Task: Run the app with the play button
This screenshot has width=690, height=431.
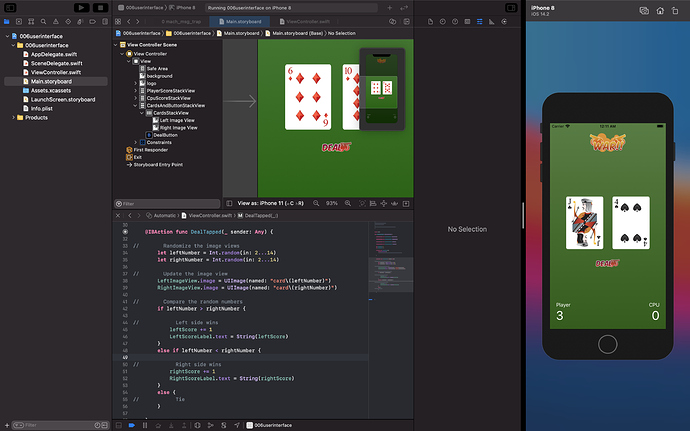Action: pyautogui.click(x=81, y=7)
